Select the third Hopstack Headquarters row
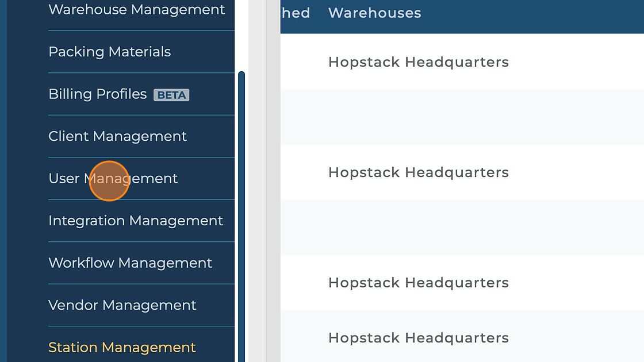 pos(419,283)
